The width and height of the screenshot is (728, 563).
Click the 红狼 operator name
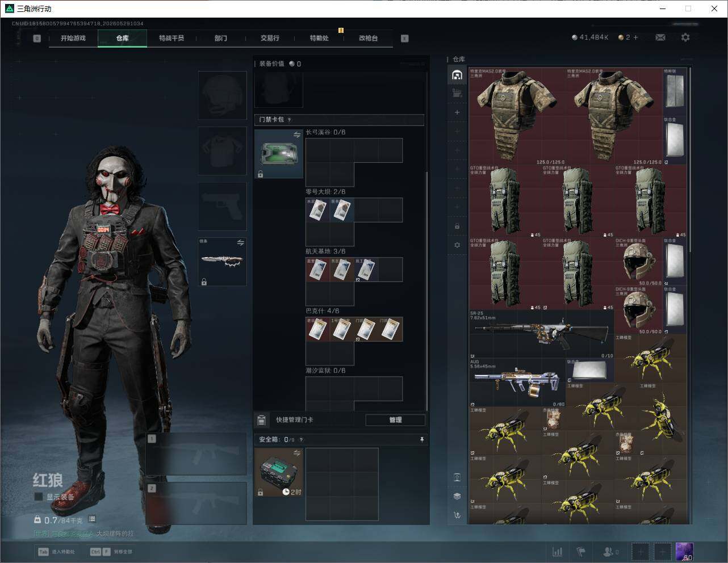coord(47,480)
